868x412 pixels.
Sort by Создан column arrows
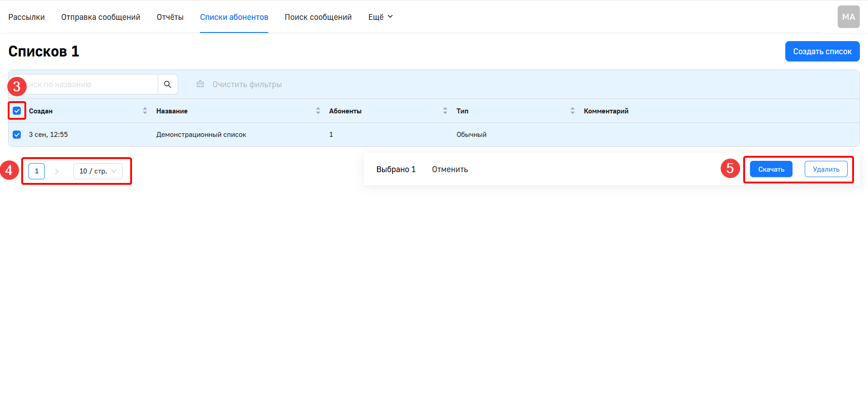[145, 111]
